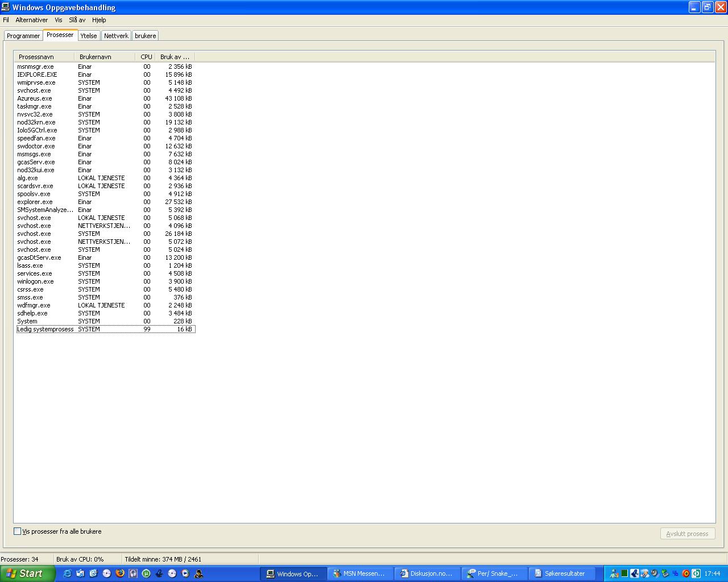Switch to MSN Messenger taskbar button

click(362, 573)
